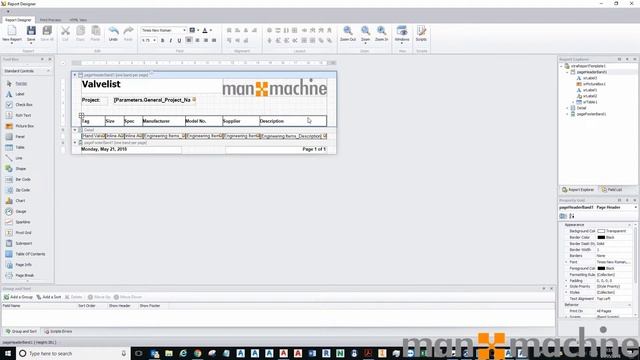Collapse the Detail band in designer
The height and width of the screenshot is (360, 640).
[75, 130]
